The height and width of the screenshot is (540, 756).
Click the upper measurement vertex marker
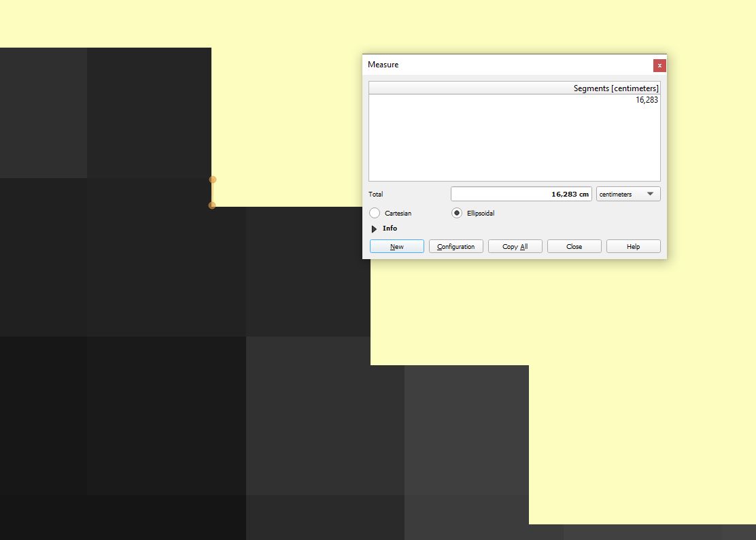coord(213,180)
